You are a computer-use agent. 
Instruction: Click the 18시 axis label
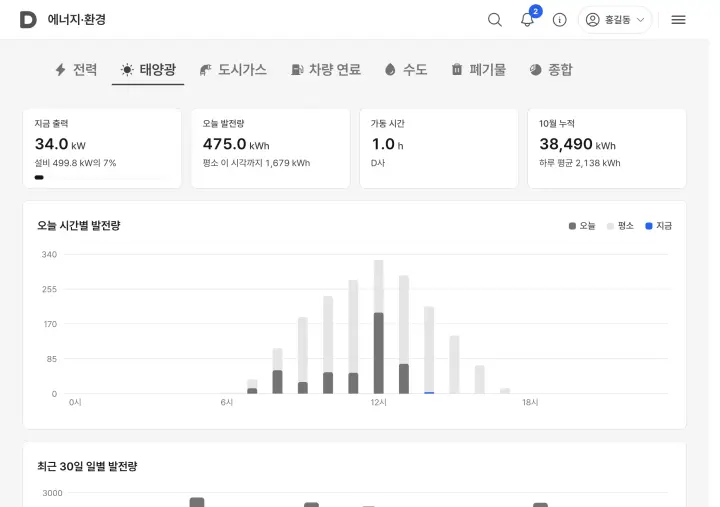pyautogui.click(x=530, y=402)
